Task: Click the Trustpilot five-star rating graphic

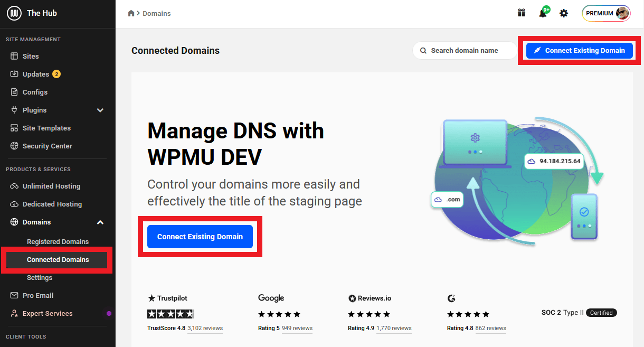Action: coord(171,314)
